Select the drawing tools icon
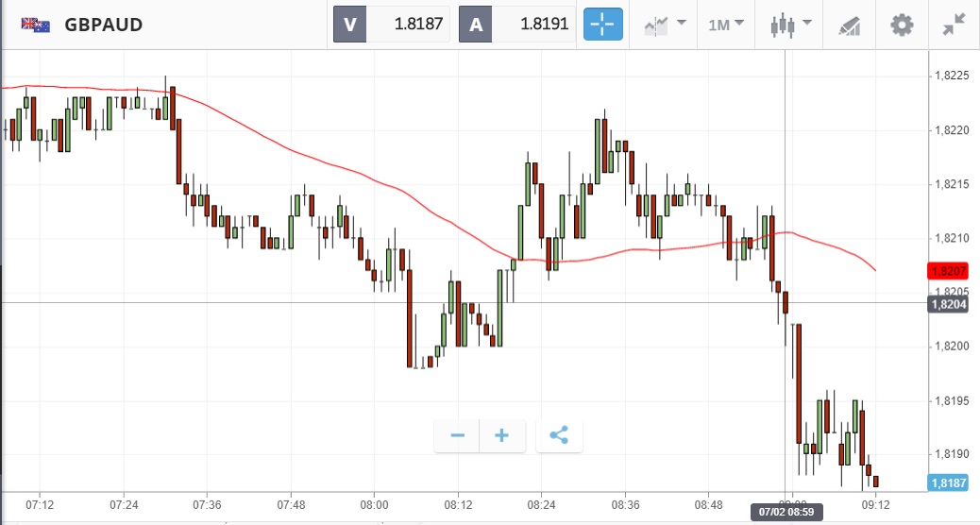 coord(850,25)
